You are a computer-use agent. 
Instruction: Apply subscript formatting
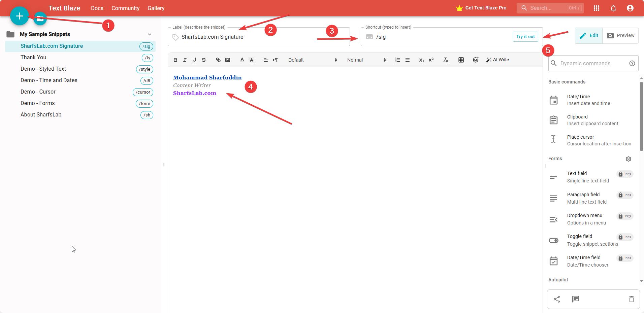tap(421, 60)
